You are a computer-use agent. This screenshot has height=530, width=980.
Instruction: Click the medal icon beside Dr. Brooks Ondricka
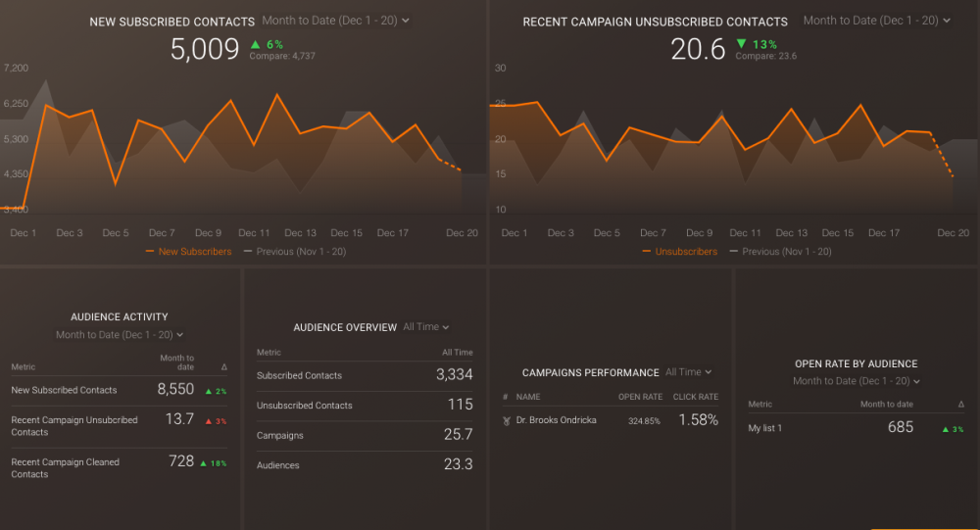click(x=506, y=420)
